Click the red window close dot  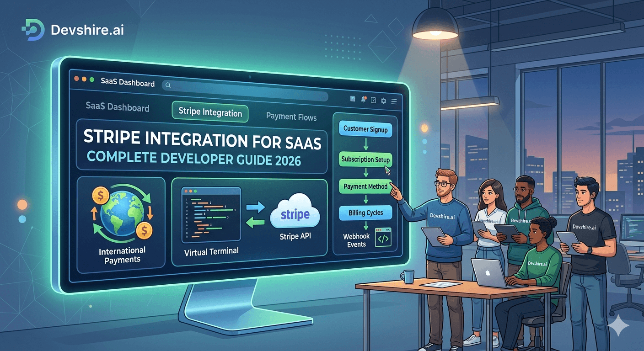[77, 79]
